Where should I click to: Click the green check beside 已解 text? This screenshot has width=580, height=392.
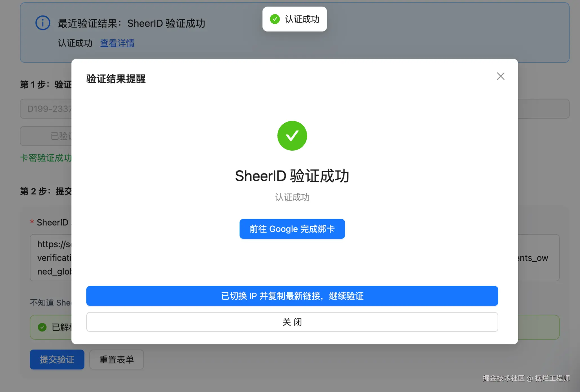click(x=42, y=327)
